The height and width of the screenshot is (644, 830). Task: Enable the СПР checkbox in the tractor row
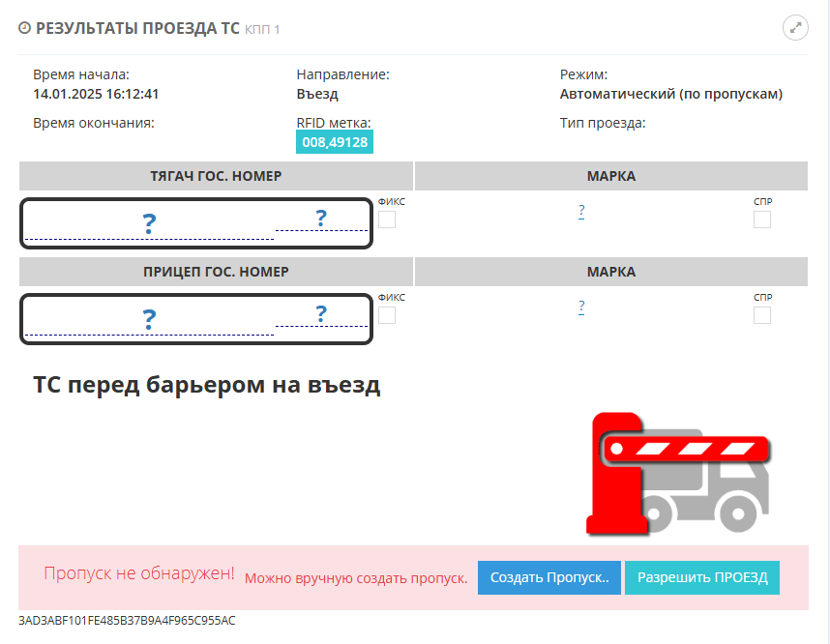tap(762, 220)
